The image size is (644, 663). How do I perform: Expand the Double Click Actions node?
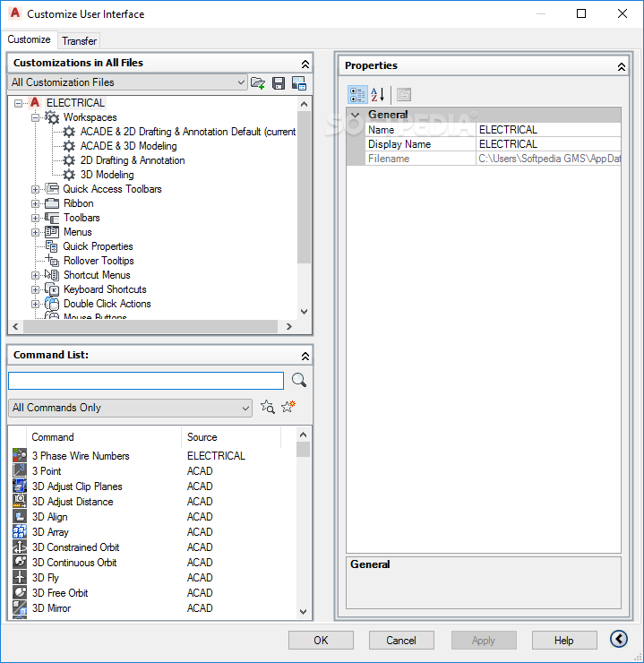click(36, 304)
